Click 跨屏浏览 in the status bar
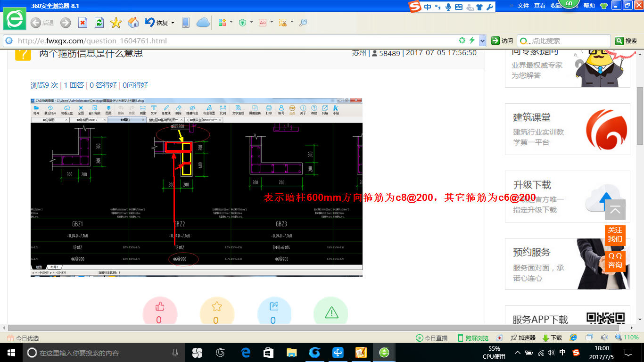This screenshot has width=644, height=362. click(473, 338)
